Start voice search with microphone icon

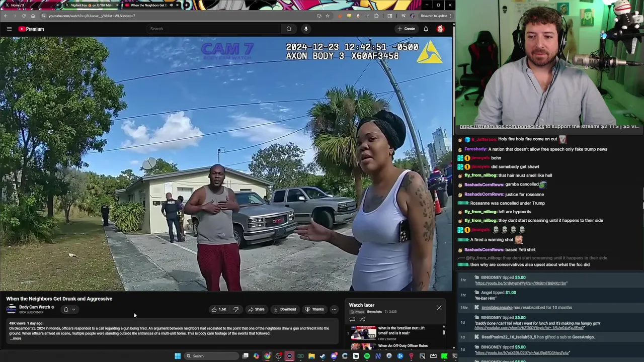click(x=306, y=29)
